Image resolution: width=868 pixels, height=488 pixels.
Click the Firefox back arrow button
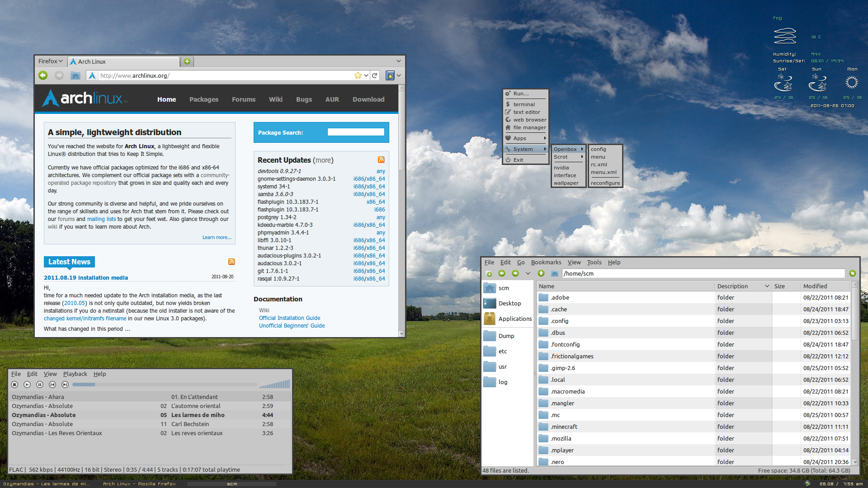(43, 75)
